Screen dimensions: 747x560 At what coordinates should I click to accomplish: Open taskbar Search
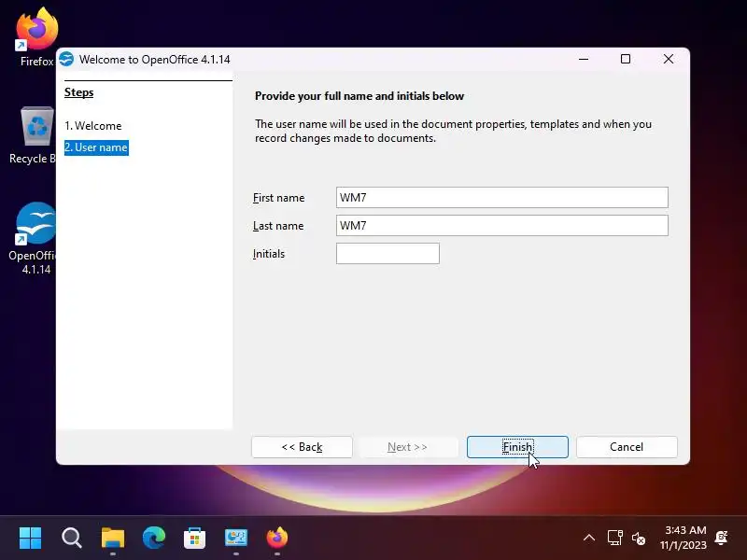point(72,539)
